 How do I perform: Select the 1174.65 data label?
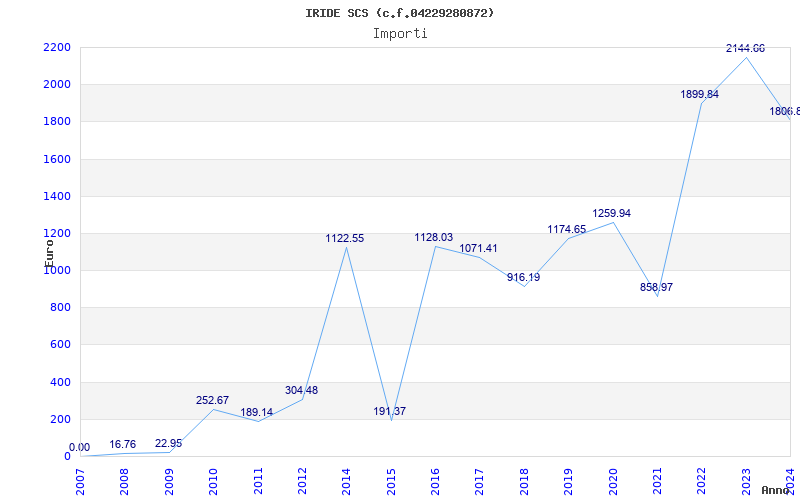tap(567, 230)
